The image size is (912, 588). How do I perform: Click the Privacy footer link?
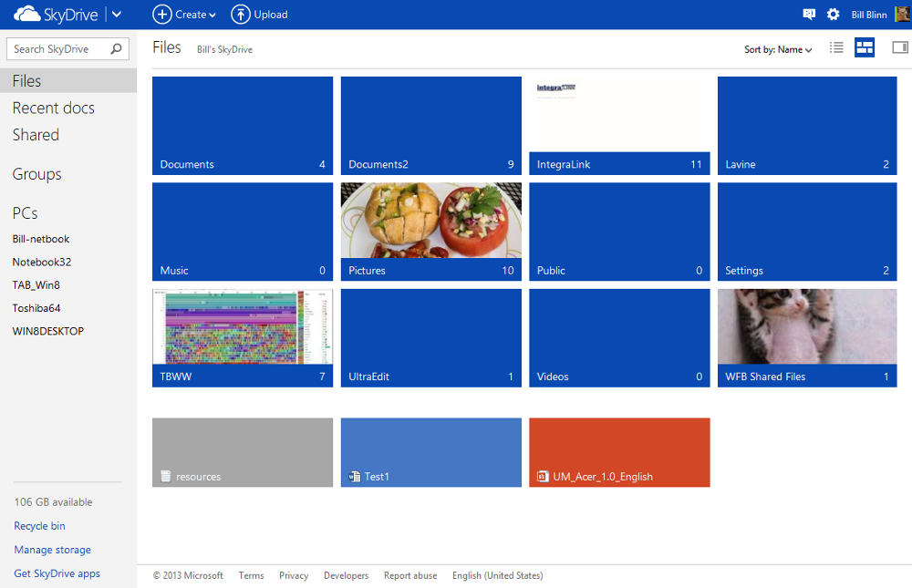[x=294, y=575]
